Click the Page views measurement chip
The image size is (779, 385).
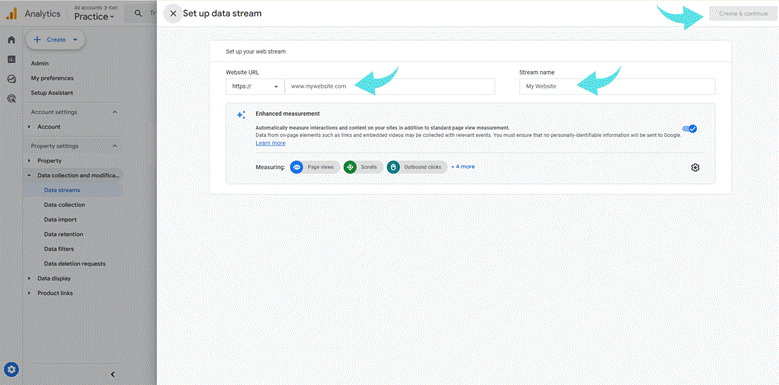315,167
